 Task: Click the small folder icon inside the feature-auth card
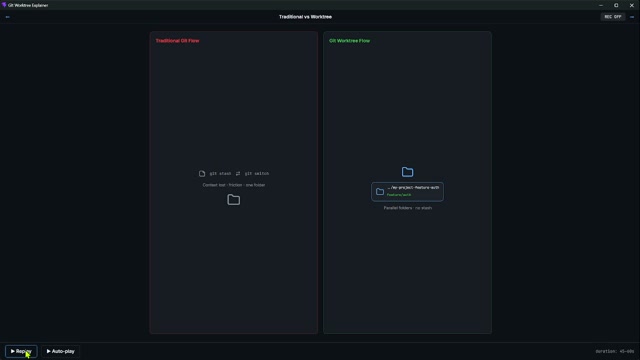click(x=380, y=191)
